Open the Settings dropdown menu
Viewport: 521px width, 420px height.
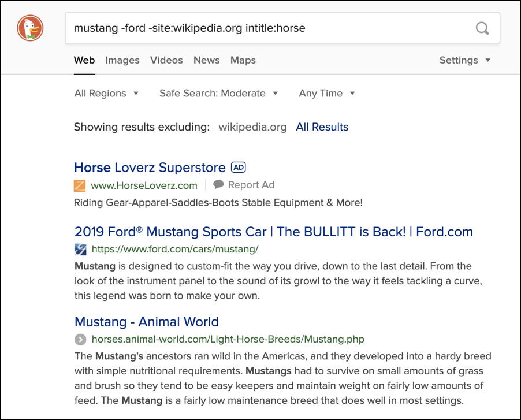click(x=465, y=60)
